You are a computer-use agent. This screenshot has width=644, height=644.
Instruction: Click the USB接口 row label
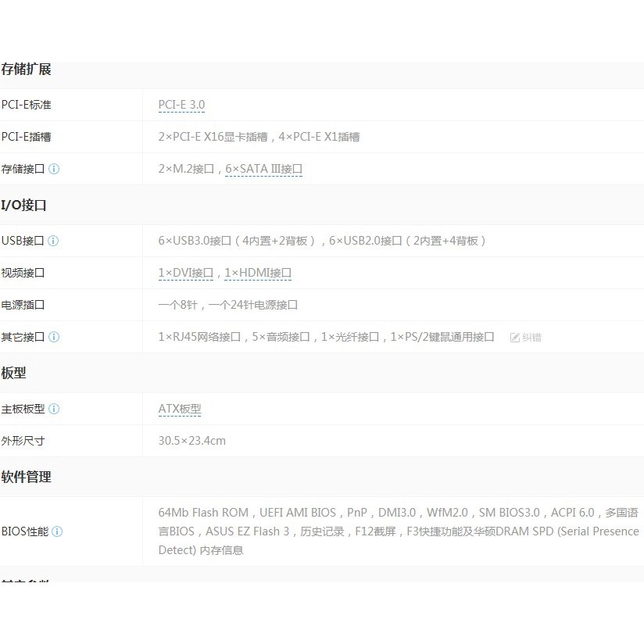23,241
